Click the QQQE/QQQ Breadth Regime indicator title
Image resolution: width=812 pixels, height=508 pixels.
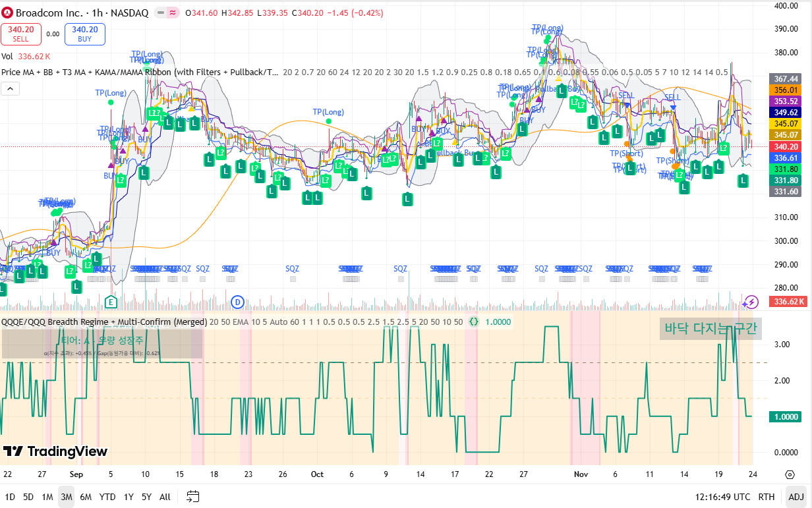click(103, 322)
